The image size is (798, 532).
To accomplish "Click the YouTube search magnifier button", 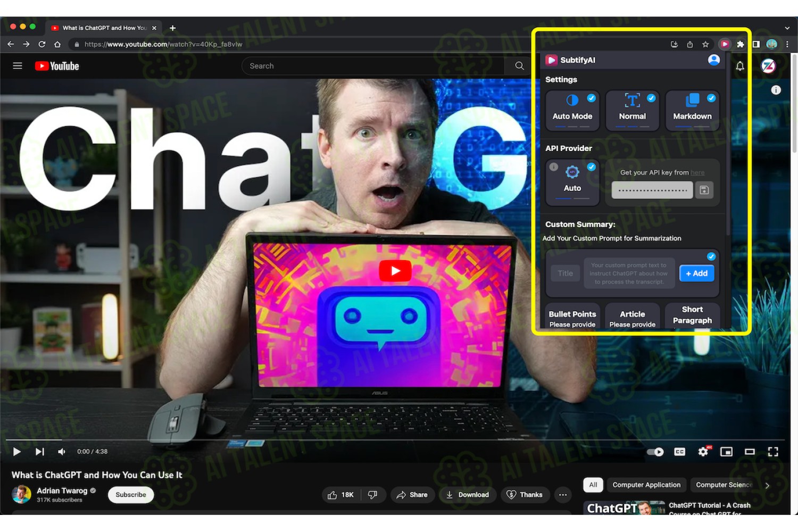I will click(519, 66).
